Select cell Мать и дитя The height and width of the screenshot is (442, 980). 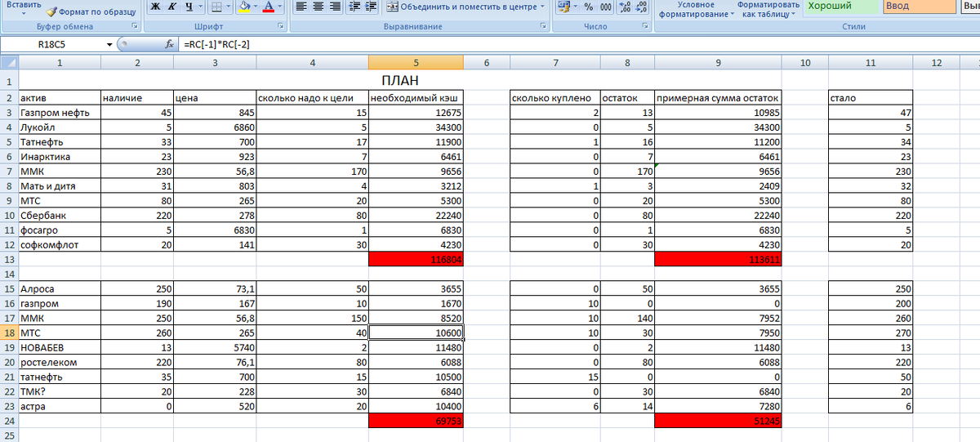tap(60, 185)
